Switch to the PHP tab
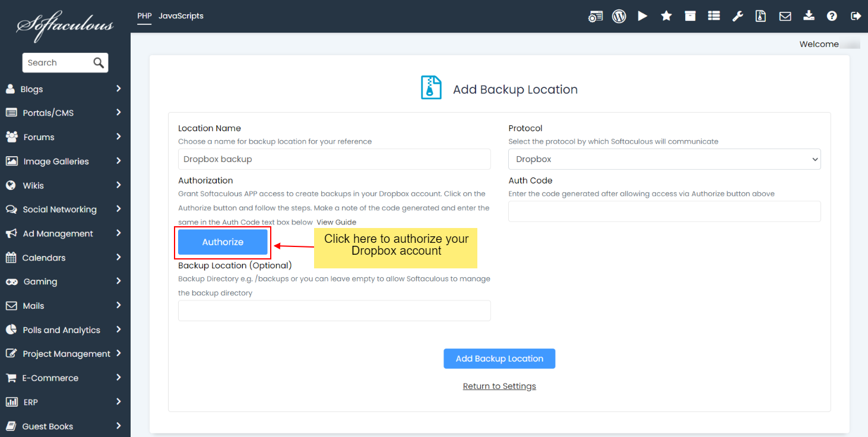This screenshot has width=868, height=437. 144,16
